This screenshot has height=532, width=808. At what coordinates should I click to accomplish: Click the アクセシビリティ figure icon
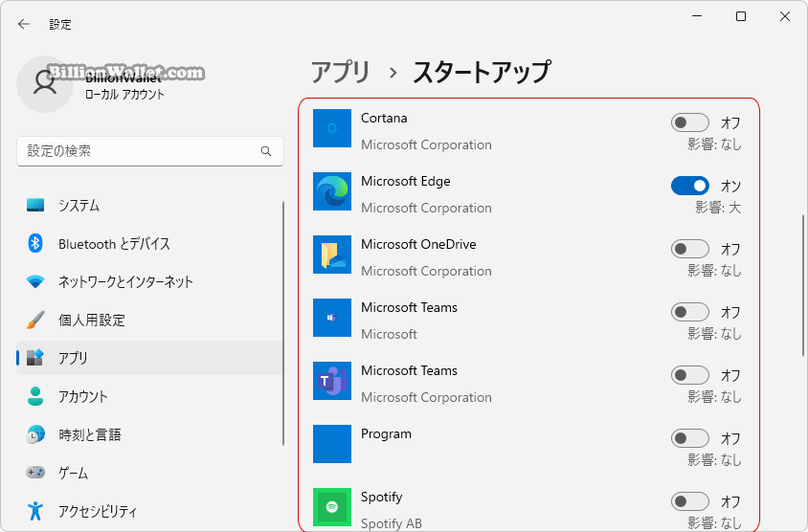(35, 510)
